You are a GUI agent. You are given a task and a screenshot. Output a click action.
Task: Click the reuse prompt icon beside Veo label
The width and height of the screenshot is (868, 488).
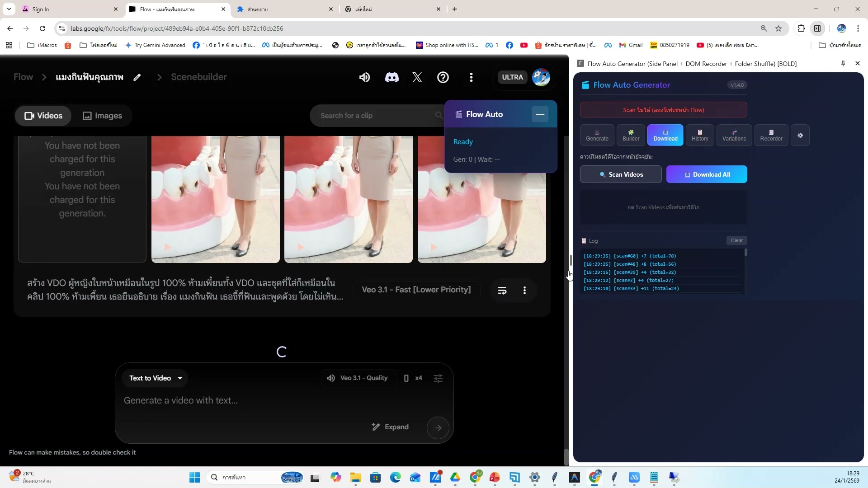tap(502, 290)
